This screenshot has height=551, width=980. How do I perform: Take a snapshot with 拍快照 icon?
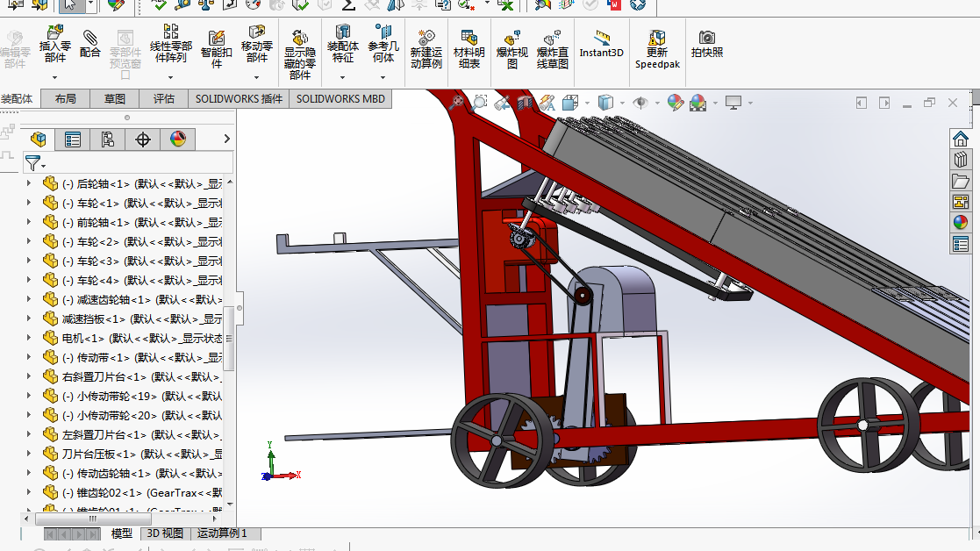coord(707,43)
